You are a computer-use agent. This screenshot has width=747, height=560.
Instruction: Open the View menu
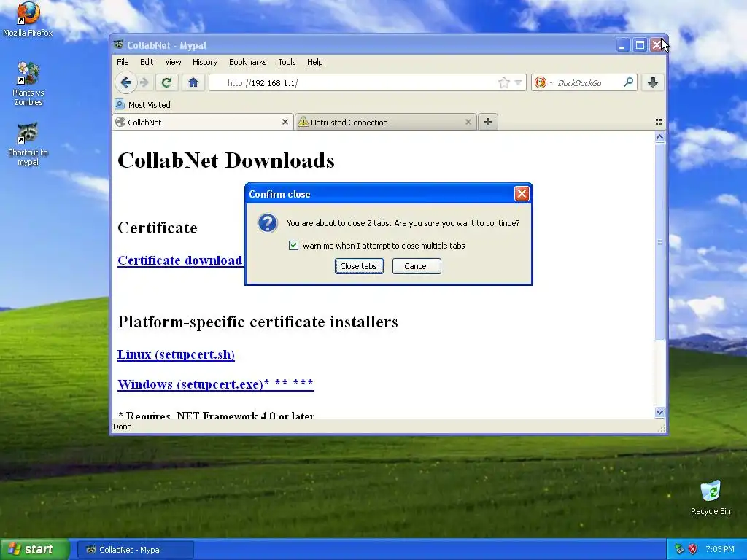pos(173,62)
